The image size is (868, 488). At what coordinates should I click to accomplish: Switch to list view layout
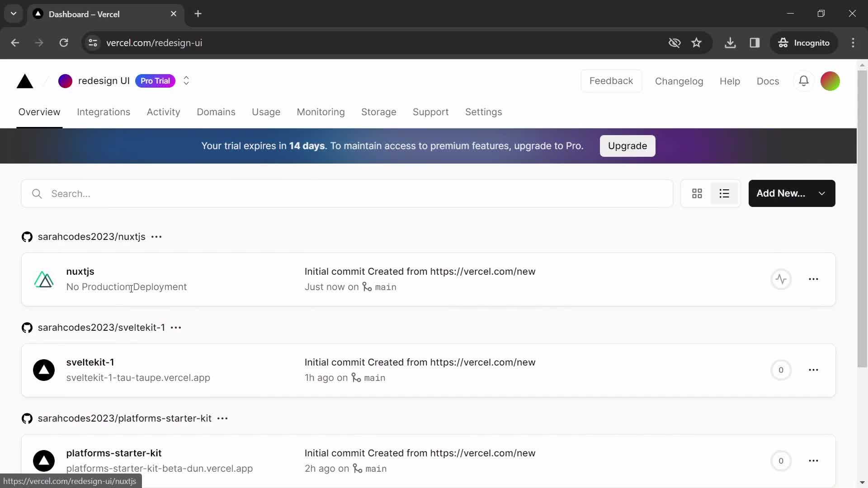[724, 194]
